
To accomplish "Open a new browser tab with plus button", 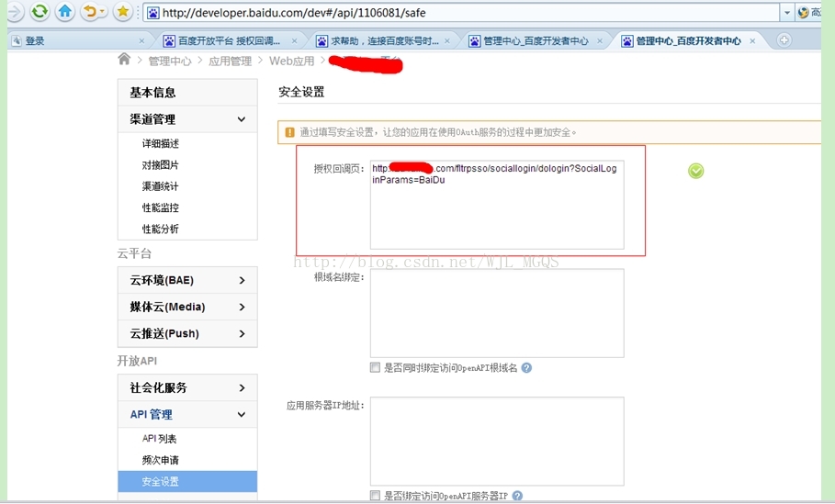I will click(x=784, y=40).
